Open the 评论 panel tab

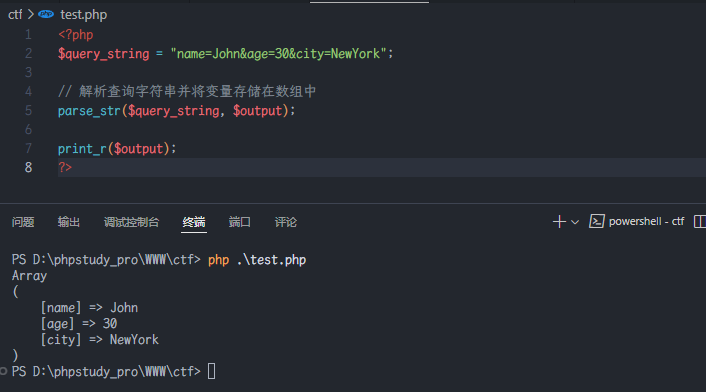285,222
